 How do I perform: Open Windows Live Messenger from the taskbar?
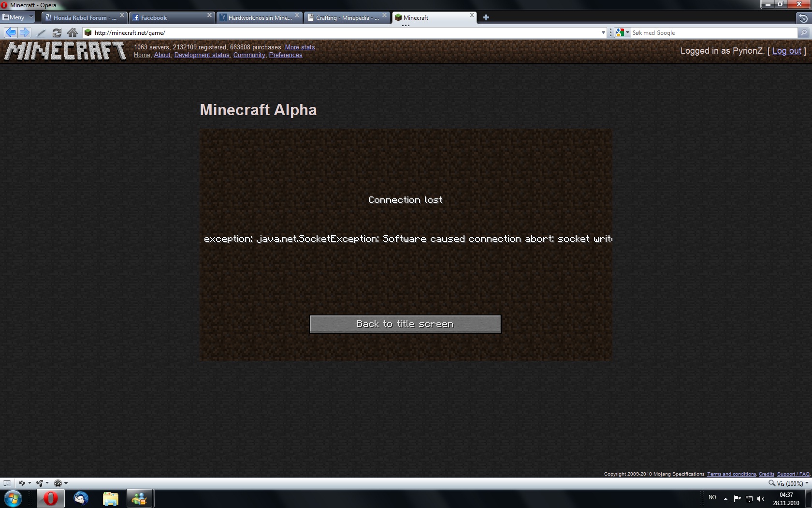140,498
